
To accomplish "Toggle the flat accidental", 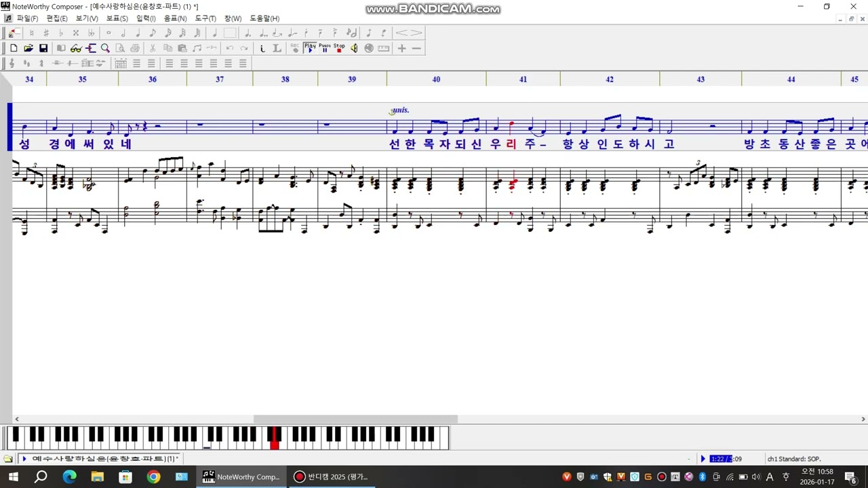I will coord(61,33).
